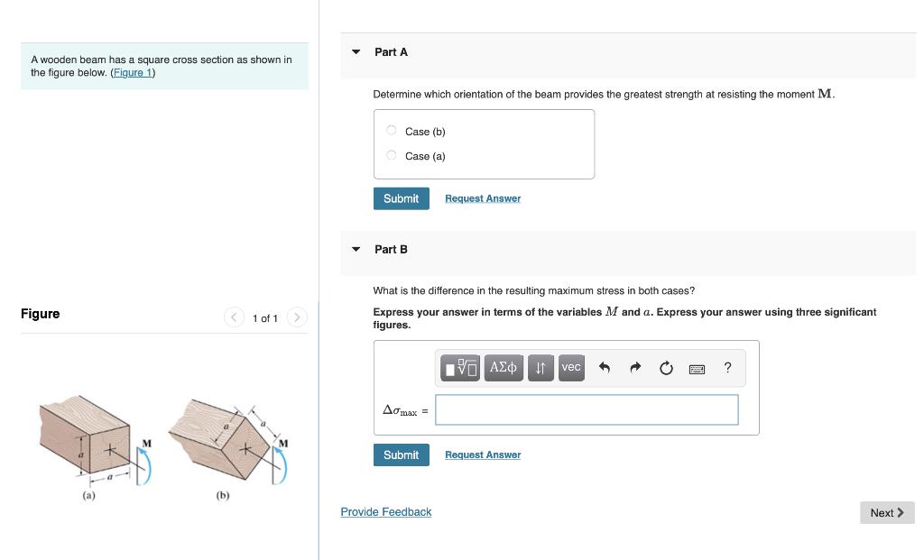Go to next figure arrow
The width and height of the screenshot is (924, 560).
(x=299, y=317)
